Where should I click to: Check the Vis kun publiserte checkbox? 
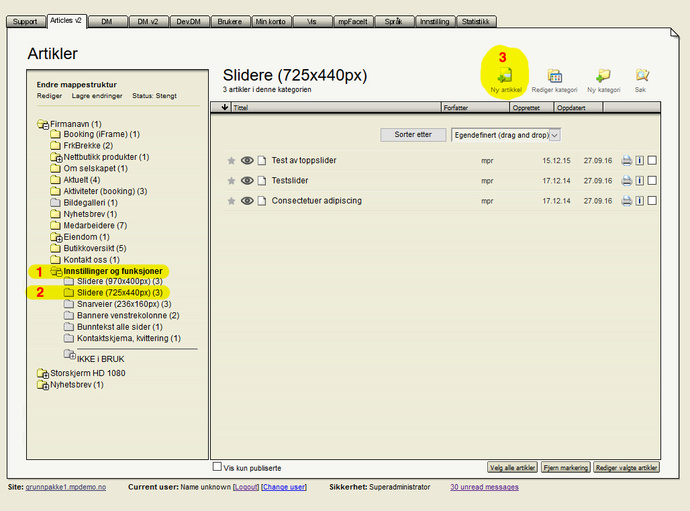(x=218, y=466)
